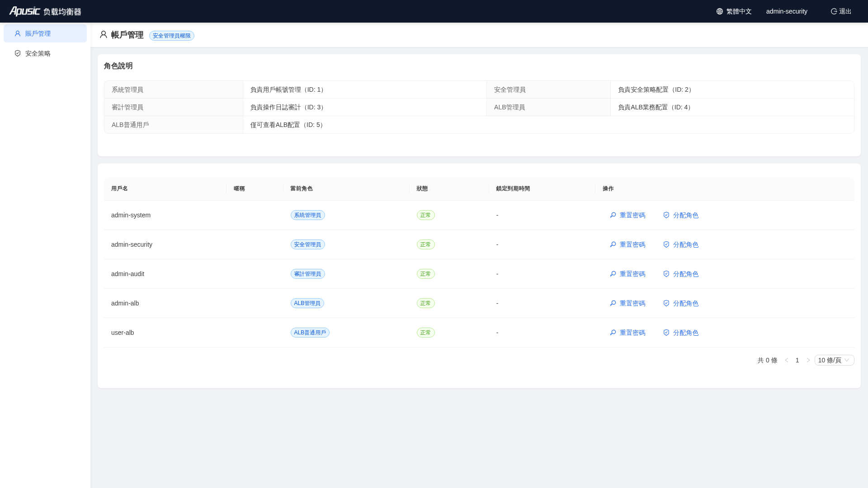868x488 pixels.
Task: Click reset password key icon for admin-alb
Action: point(613,303)
